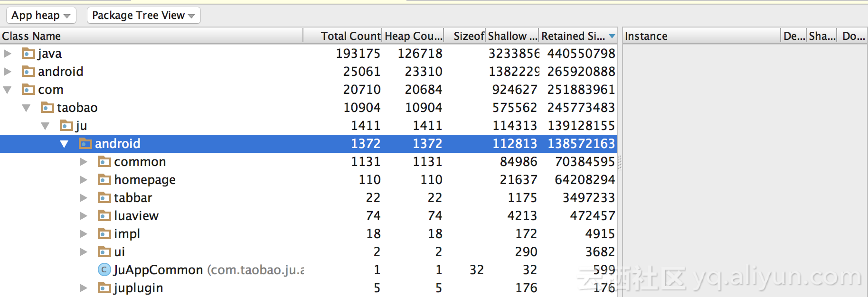This screenshot has width=868, height=297.
Task: Click folder icon of highlighted android row
Action: coord(85,144)
